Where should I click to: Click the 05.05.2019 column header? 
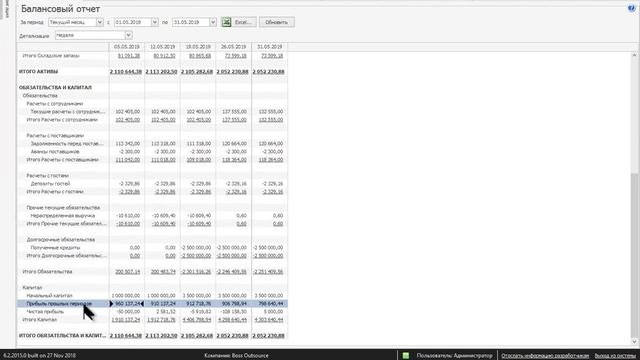127,47
